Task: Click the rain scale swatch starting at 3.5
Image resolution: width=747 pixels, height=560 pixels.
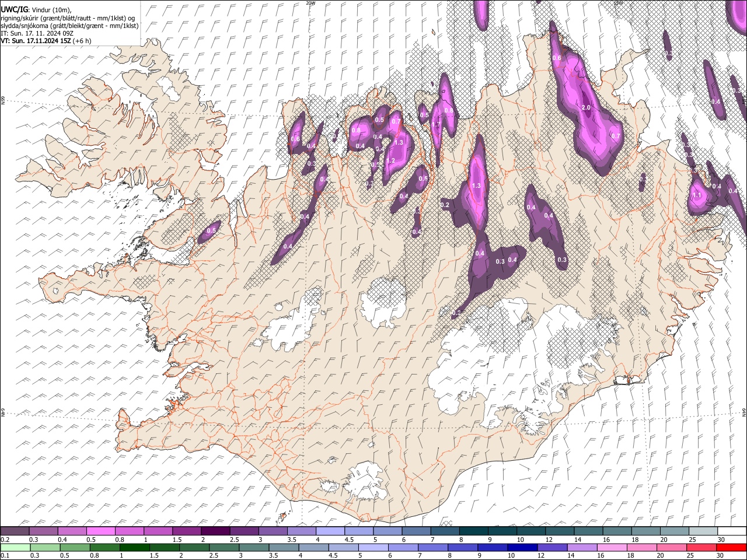Action: (x=284, y=548)
